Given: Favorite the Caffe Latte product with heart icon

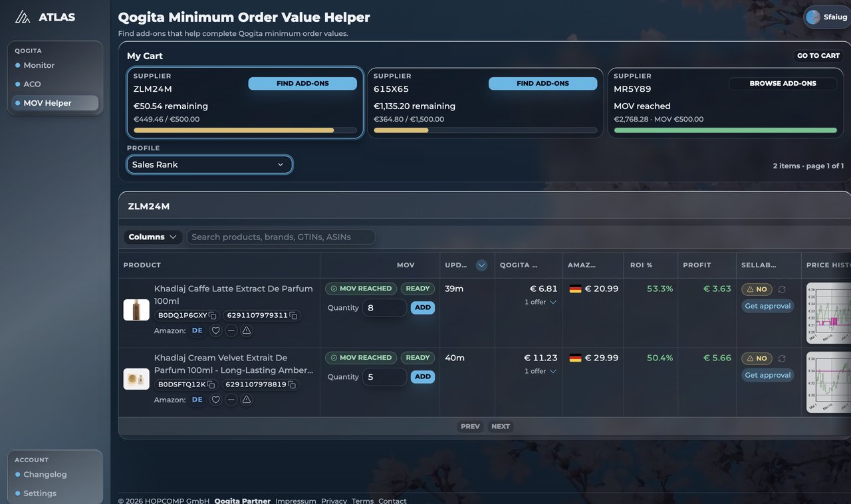Looking at the screenshot, I should coord(215,330).
